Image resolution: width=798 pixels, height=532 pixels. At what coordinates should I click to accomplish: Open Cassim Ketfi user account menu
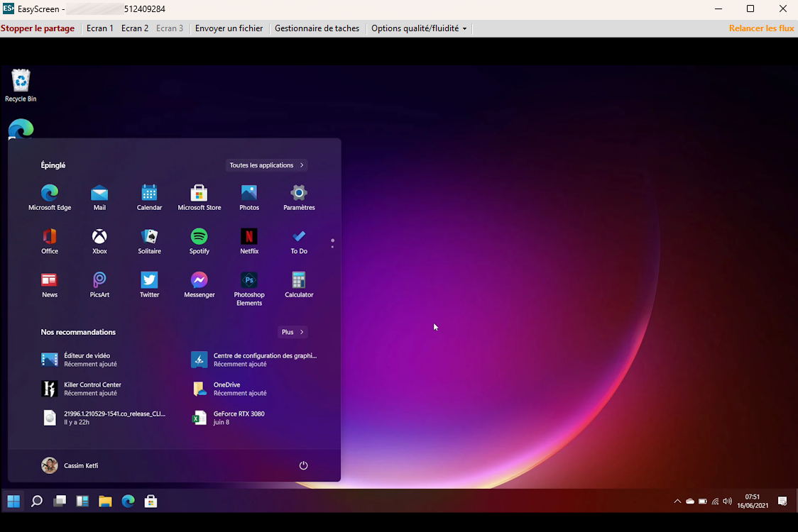(x=70, y=465)
